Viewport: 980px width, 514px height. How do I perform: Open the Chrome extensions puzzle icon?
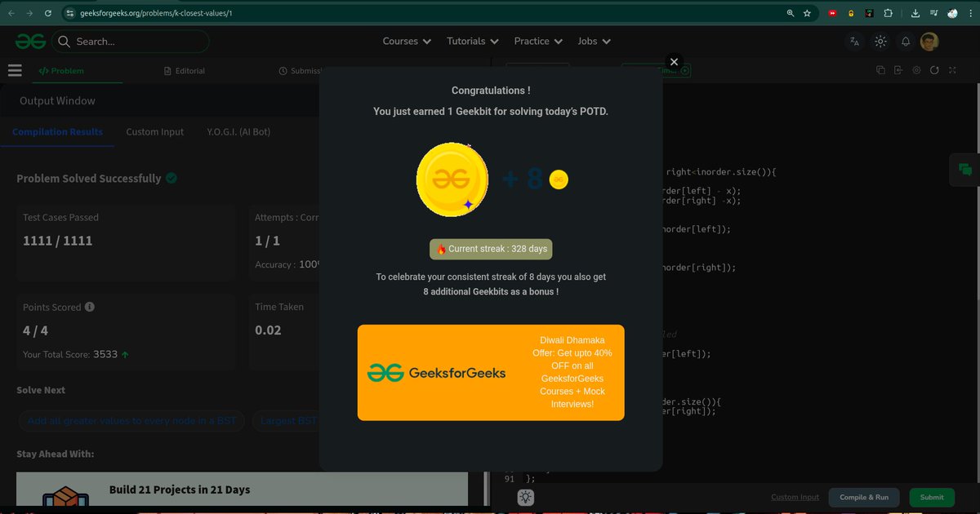888,13
